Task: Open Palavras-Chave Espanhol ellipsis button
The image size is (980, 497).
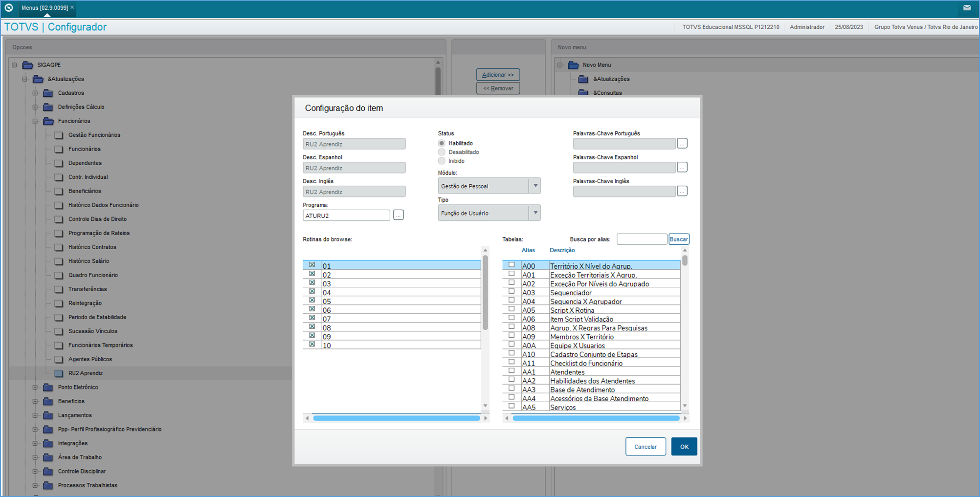Action: 682,167
